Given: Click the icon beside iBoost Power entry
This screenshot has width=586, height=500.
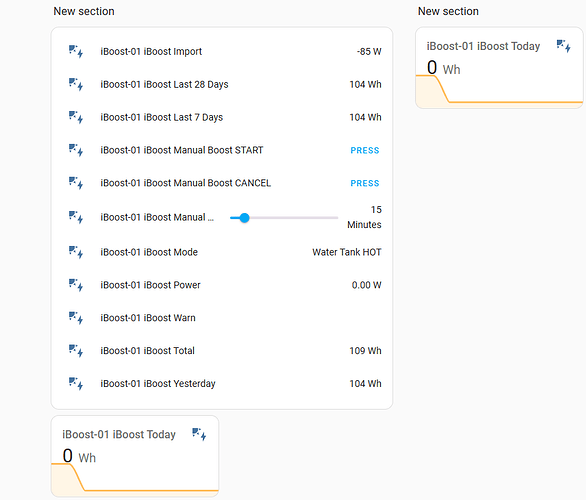Looking at the screenshot, I should pyautogui.click(x=76, y=285).
